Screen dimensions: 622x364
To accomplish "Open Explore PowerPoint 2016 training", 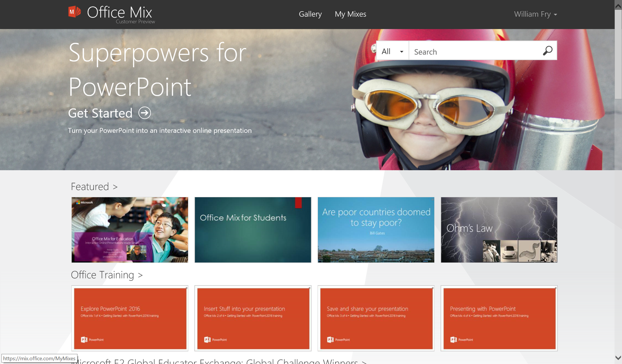I will click(130, 318).
